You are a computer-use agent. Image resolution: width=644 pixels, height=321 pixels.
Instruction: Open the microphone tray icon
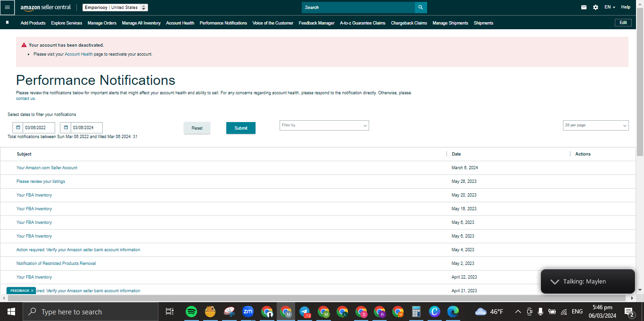click(x=540, y=312)
